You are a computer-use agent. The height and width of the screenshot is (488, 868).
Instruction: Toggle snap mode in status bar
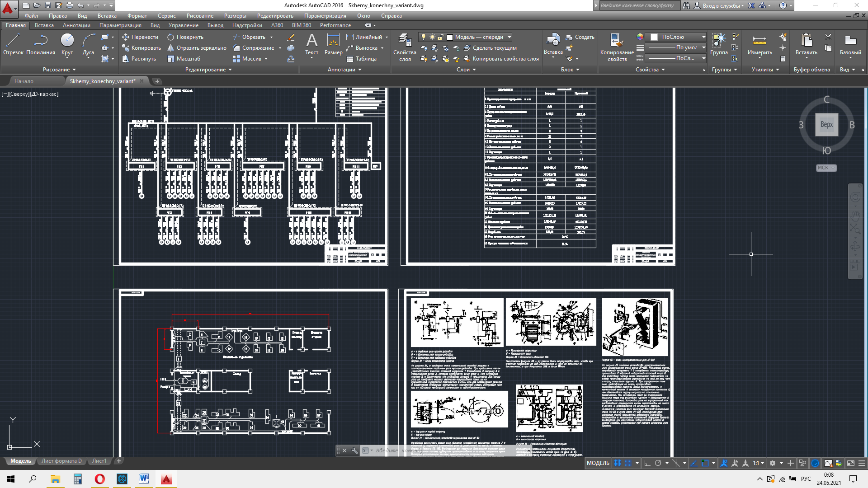coord(628,463)
